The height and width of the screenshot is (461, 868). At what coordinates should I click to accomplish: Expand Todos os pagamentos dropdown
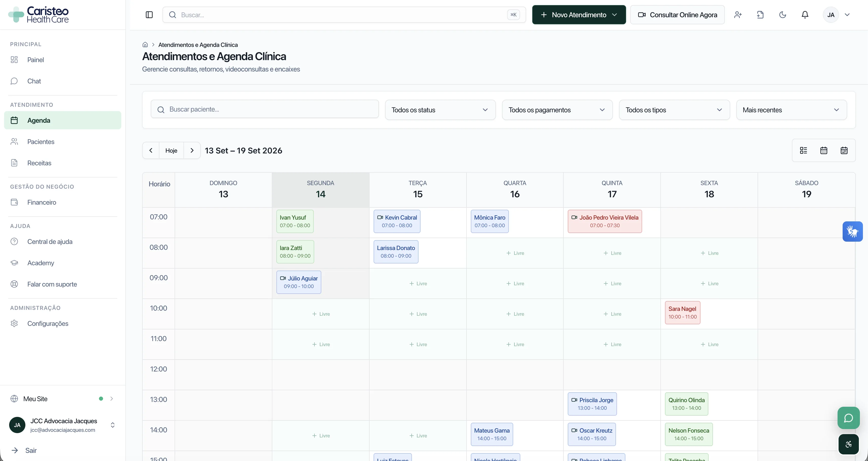(557, 110)
